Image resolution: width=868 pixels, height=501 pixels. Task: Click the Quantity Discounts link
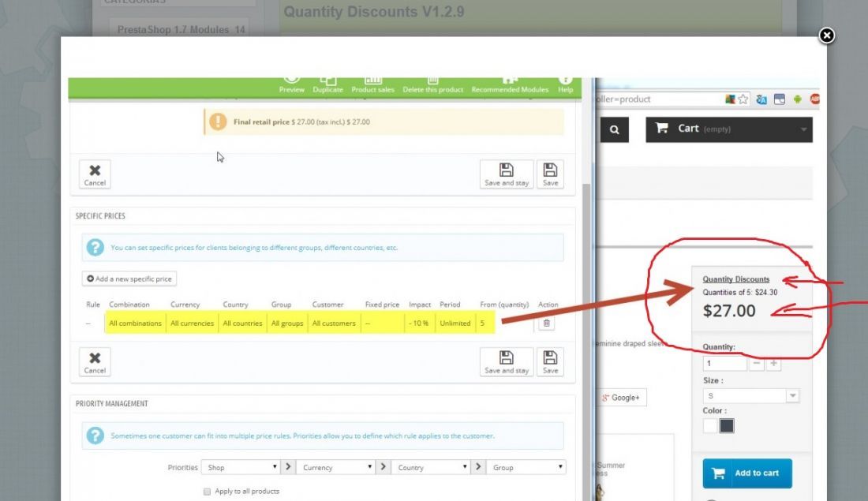click(735, 279)
